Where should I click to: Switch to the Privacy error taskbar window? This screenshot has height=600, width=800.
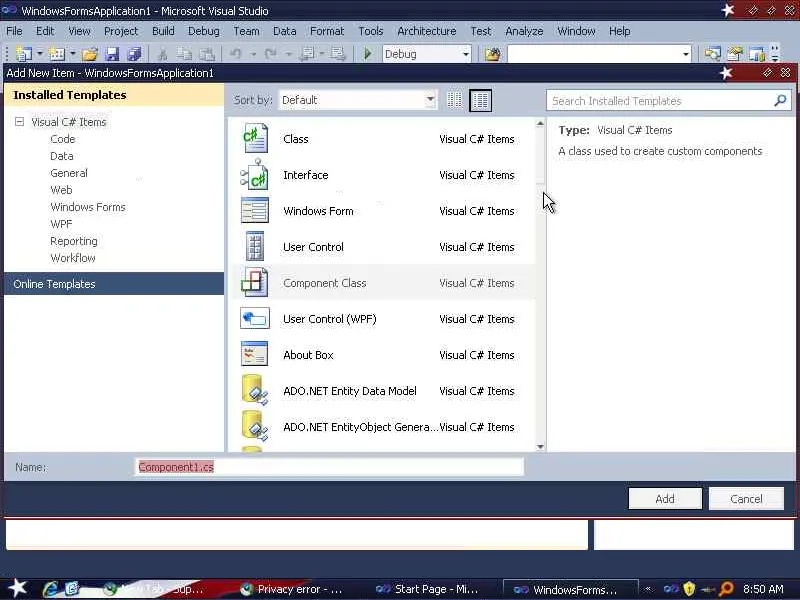pyautogui.click(x=292, y=589)
